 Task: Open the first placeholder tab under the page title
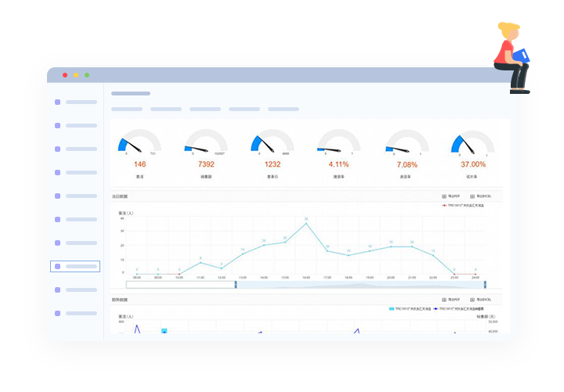point(127,109)
